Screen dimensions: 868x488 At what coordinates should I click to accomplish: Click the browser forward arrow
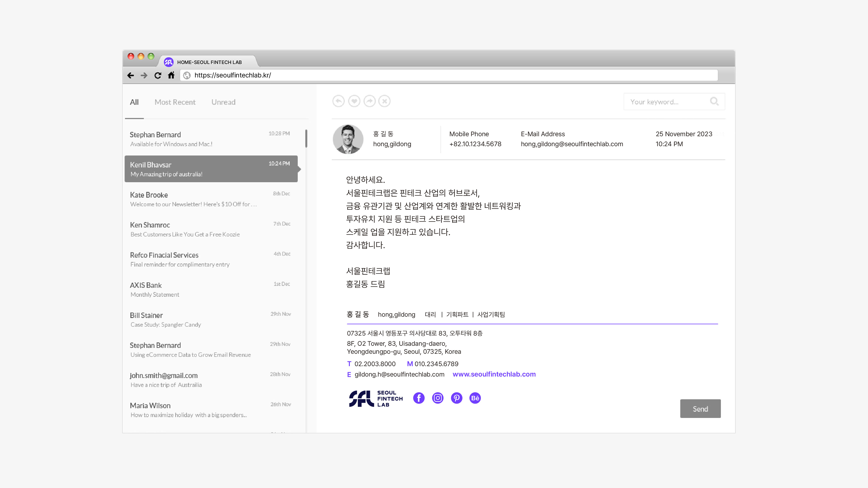pos(144,75)
